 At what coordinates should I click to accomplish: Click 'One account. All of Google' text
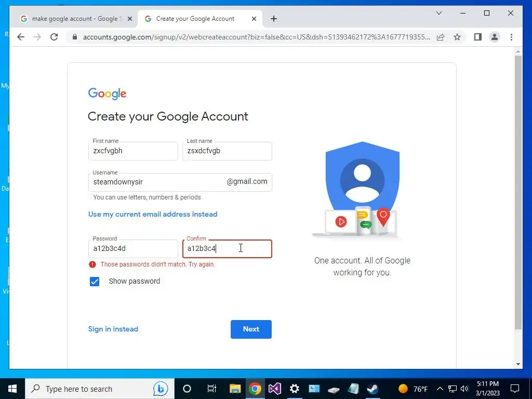pos(362,261)
